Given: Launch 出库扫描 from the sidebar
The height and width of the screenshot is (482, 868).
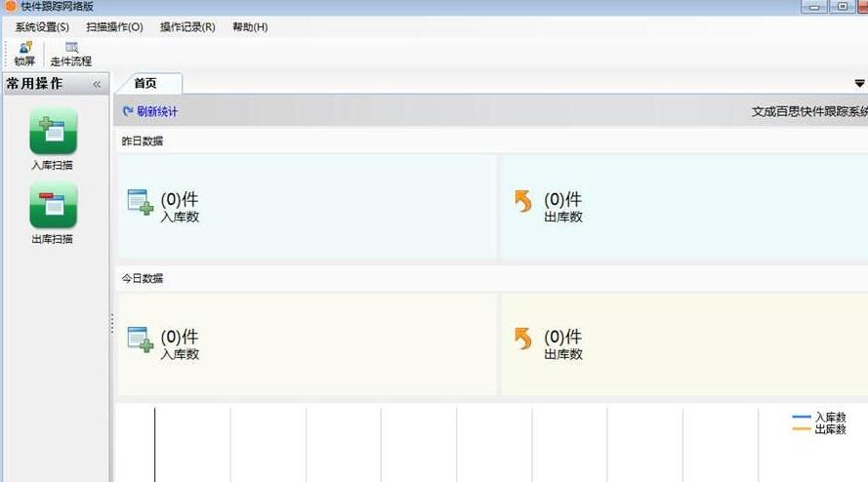Looking at the screenshot, I should [53, 213].
